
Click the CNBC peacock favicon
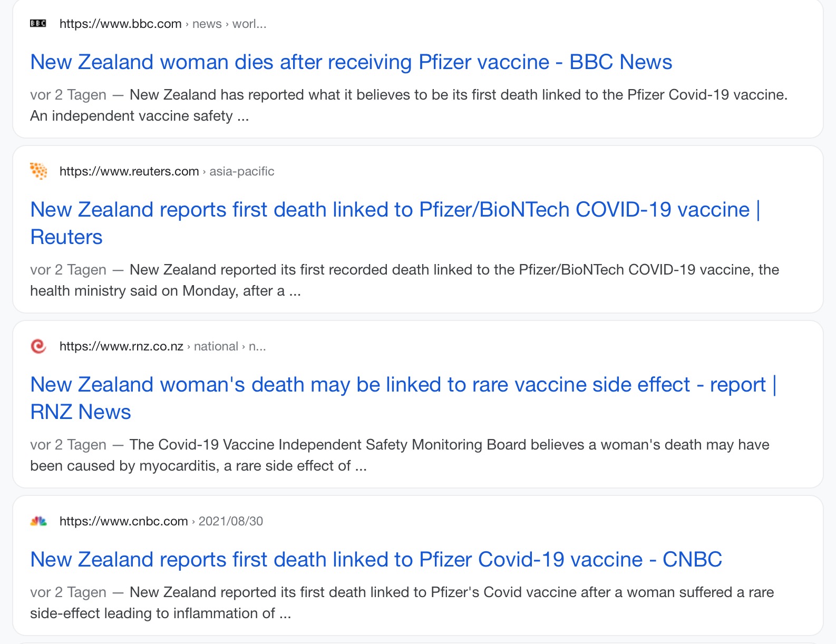pos(38,521)
